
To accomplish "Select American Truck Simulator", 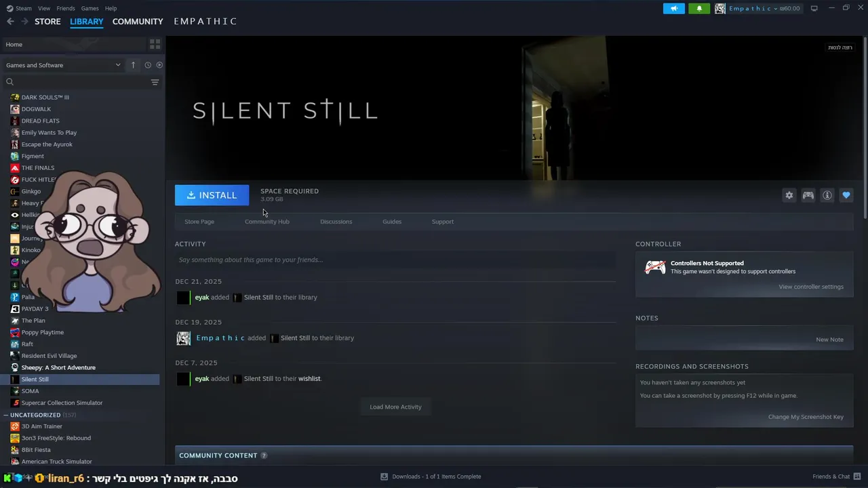I will [56, 462].
